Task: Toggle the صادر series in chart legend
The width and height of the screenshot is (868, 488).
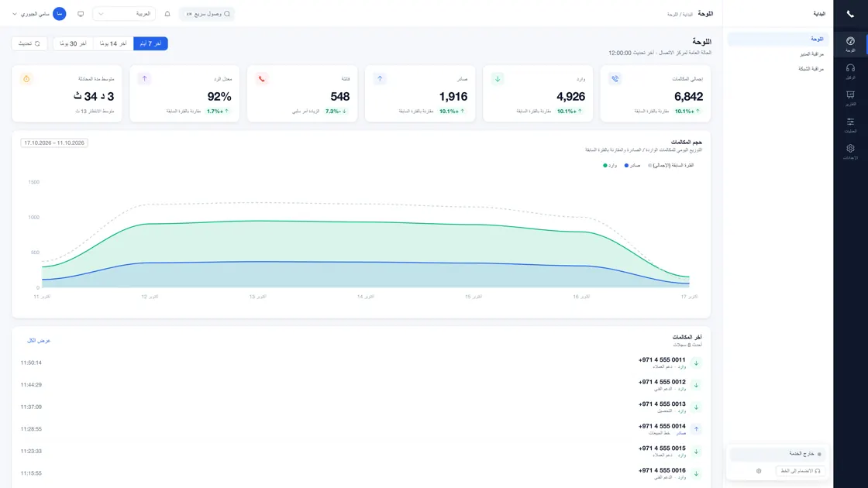Action: pyautogui.click(x=632, y=166)
